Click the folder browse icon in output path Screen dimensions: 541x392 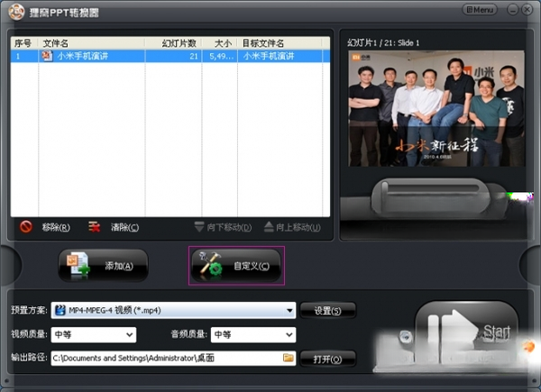coord(289,358)
